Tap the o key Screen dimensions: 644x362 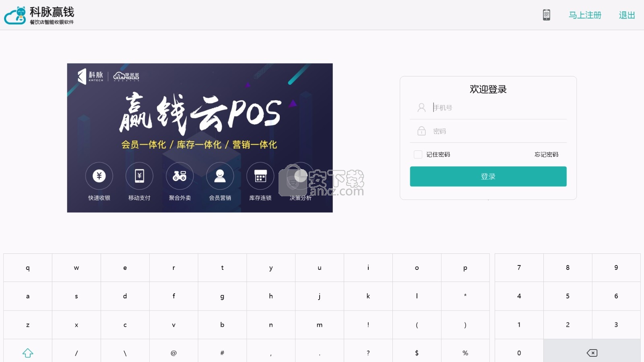[417, 268]
